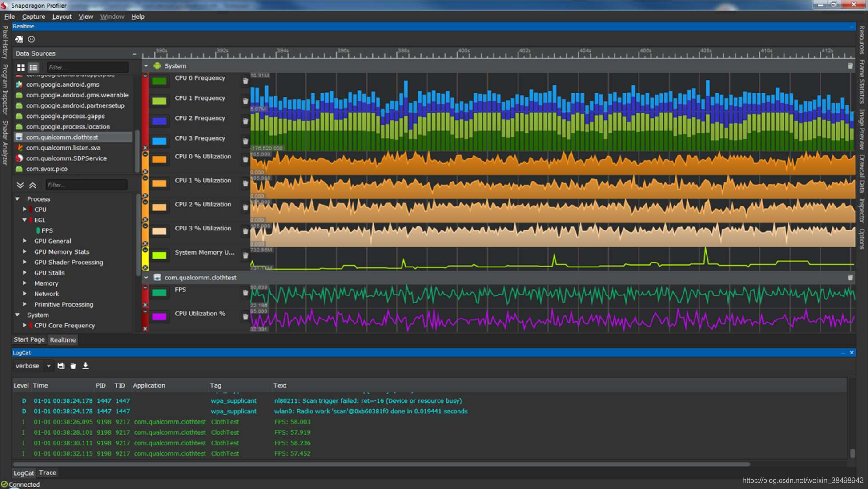Screen dimensions: 868x489
Task: Delete the FPS track
Action: click(x=245, y=293)
